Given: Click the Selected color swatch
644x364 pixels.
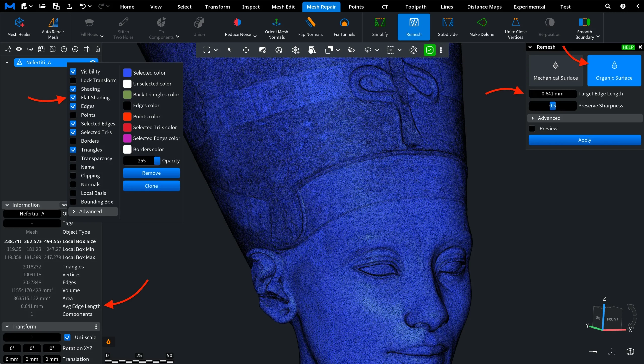Looking at the screenshot, I should pos(127,73).
